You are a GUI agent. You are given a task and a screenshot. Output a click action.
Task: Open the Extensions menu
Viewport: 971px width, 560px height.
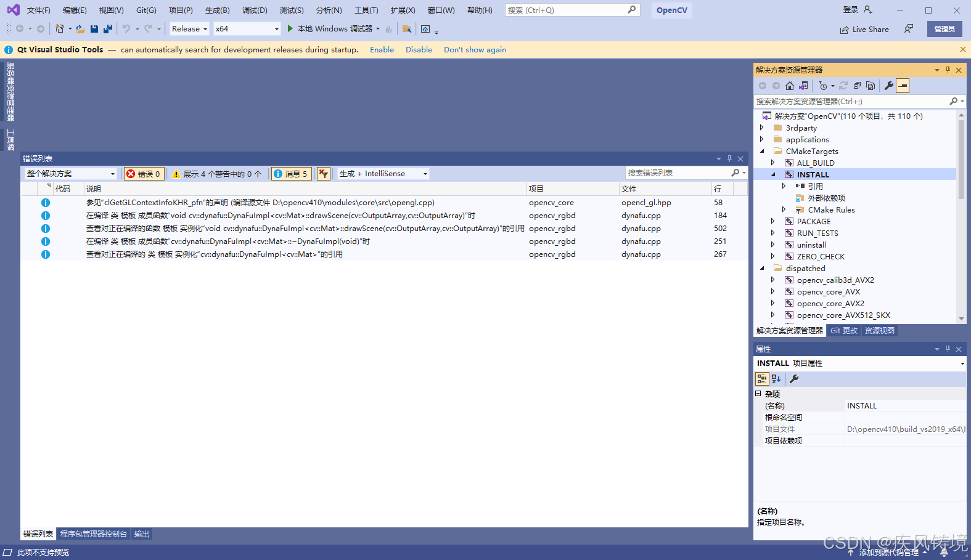(403, 10)
